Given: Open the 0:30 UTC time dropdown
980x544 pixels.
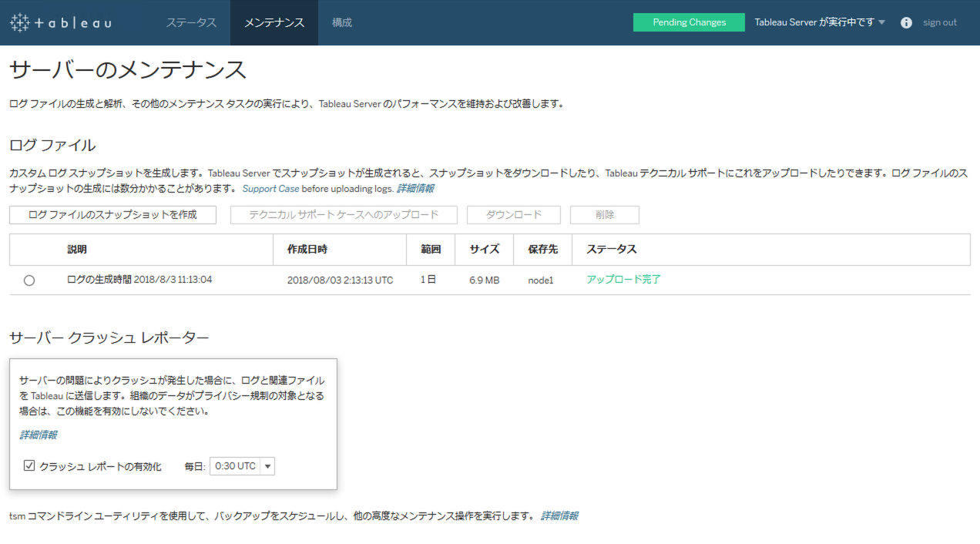Looking at the screenshot, I should click(x=242, y=465).
